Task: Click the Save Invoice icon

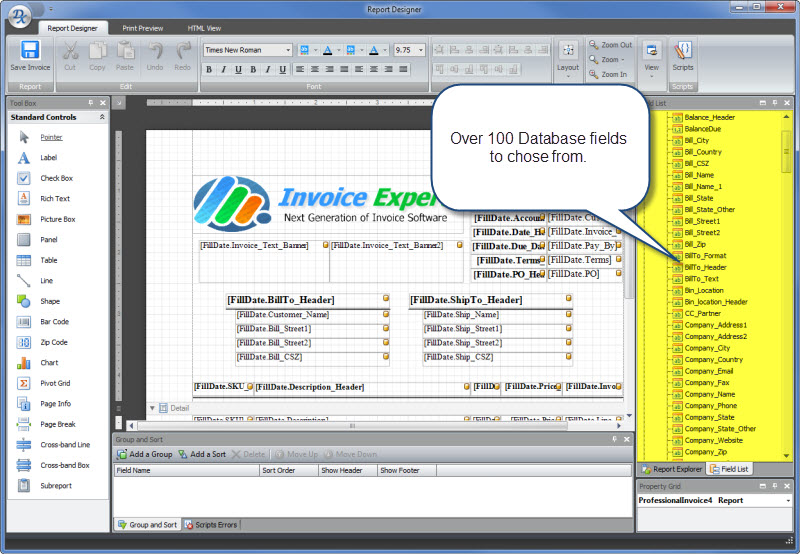Action: click(30, 50)
